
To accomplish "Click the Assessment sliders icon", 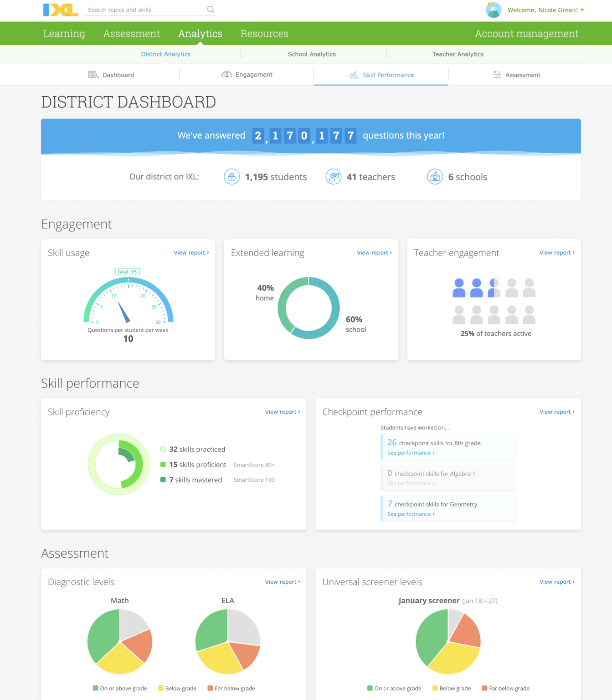I will pos(497,75).
